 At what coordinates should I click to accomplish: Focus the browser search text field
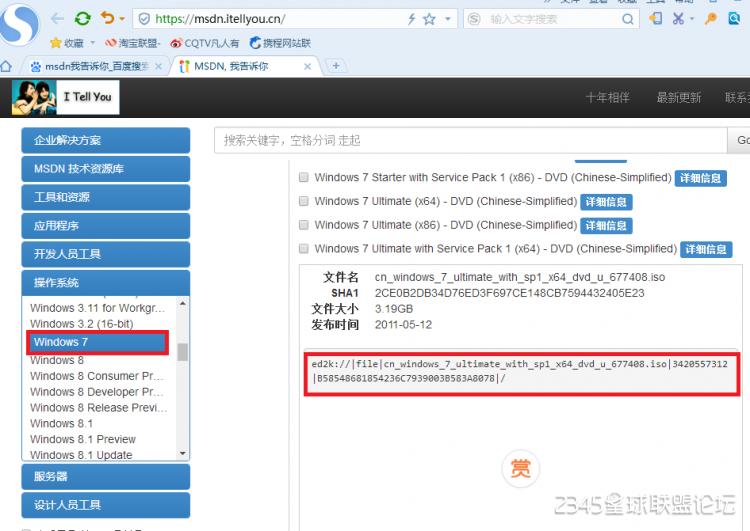coord(552,19)
